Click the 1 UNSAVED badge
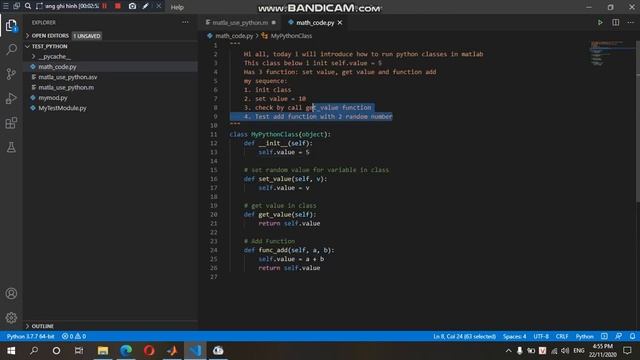 pos(87,36)
